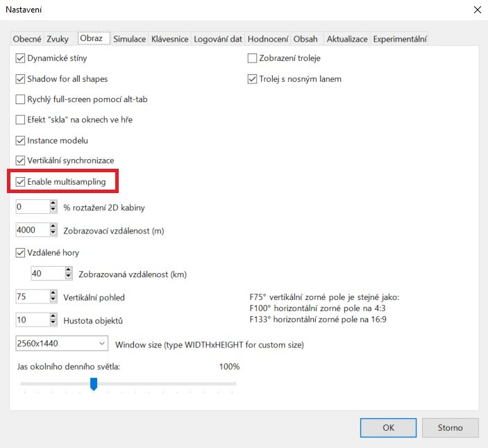Open the Klávesnice tab
Viewport: 488px width, 448px height.
[x=170, y=39]
